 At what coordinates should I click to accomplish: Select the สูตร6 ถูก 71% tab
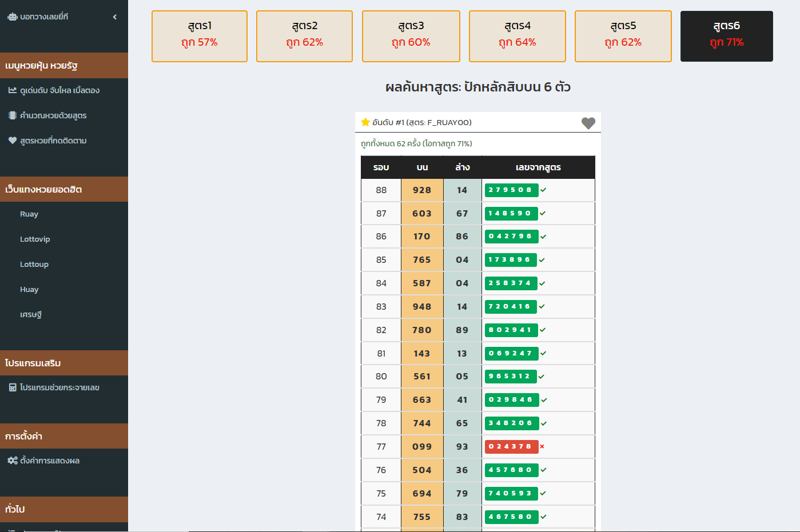point(727,36)
